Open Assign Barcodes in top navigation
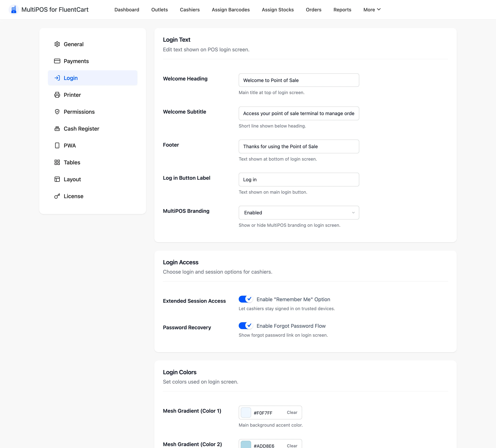Image resolution: width=496 pixels, height=448 pixels. [231, 10]
